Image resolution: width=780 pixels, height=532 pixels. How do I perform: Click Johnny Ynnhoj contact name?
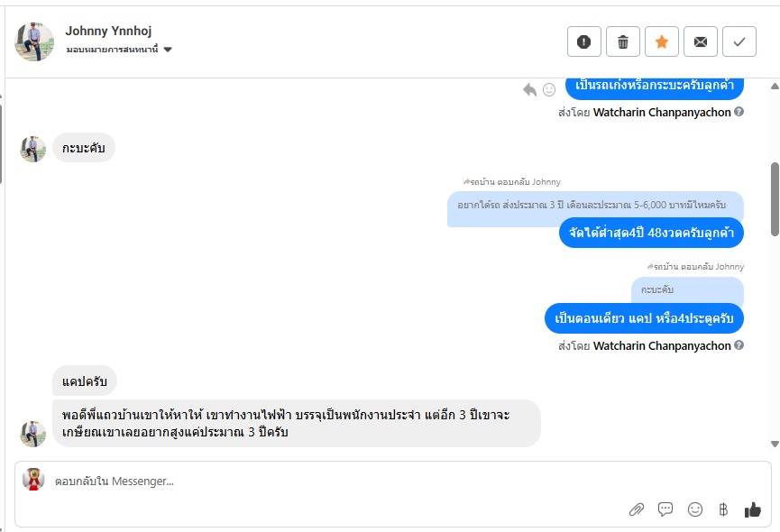(108, 32)
